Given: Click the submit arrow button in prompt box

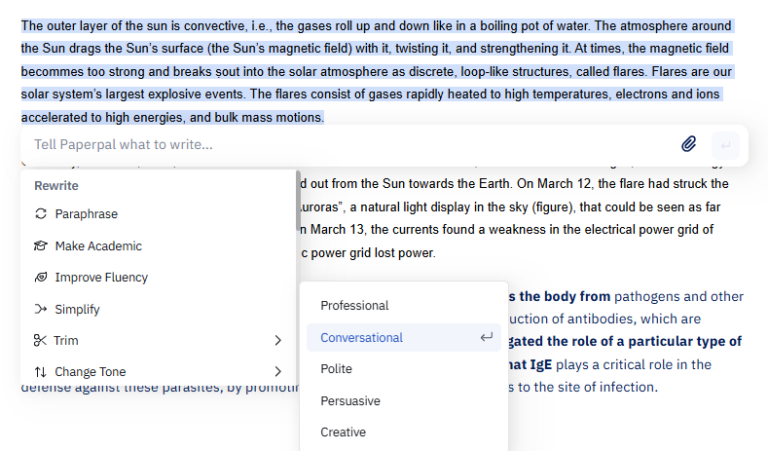Looking at the screenshot, I should 725,145.
